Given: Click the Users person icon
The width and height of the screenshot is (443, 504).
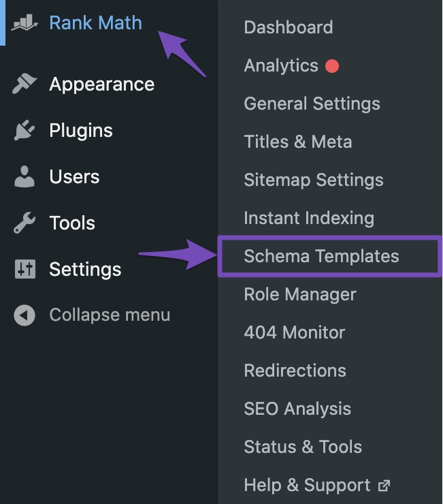Looking at the screenshot, I should pos(25,177).
